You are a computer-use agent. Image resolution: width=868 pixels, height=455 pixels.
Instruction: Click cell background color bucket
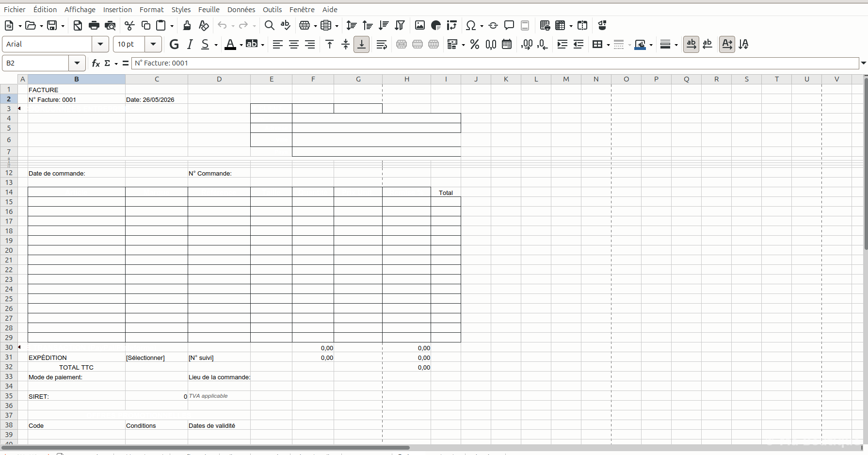coord(640,45)
